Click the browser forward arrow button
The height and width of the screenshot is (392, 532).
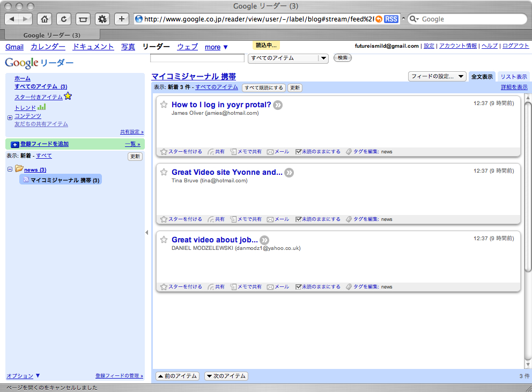(x=25, y=19)
